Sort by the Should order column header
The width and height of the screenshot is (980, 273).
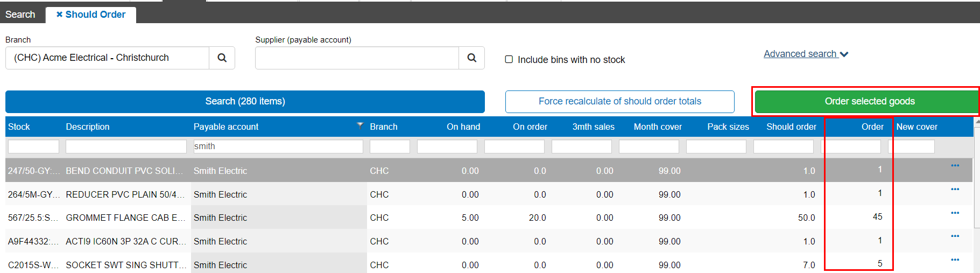791,127
